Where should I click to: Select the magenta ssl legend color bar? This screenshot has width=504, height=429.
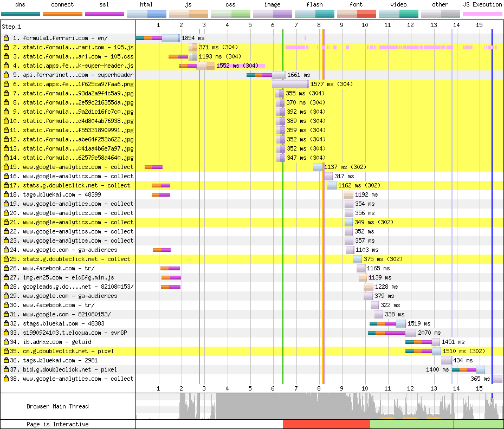coord(105,14)
